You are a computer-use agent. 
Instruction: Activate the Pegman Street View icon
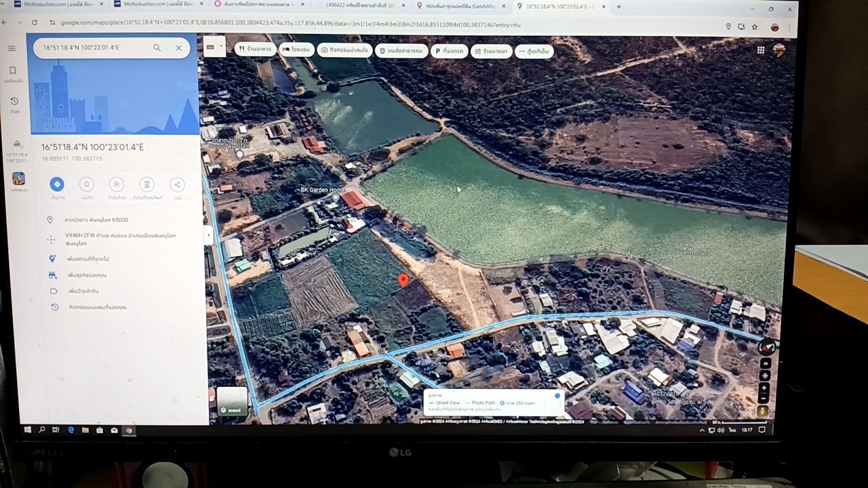click(763, 411)
